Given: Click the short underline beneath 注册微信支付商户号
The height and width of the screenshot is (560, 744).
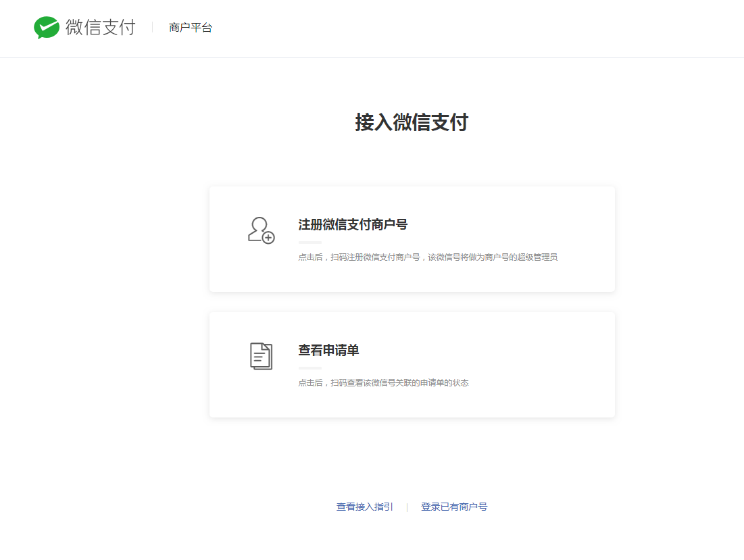Looking at the screenshot, I should (310, 242).
